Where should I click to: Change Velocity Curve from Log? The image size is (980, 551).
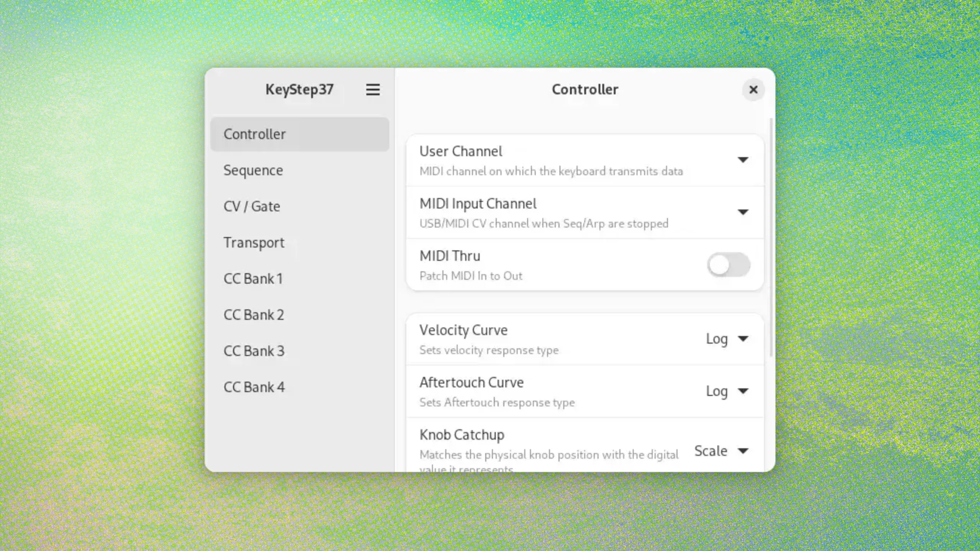point(727,339)
